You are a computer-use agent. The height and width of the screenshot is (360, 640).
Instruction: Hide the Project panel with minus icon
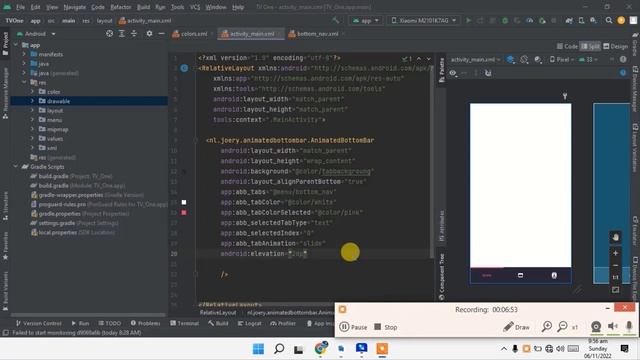coord(162,33)
